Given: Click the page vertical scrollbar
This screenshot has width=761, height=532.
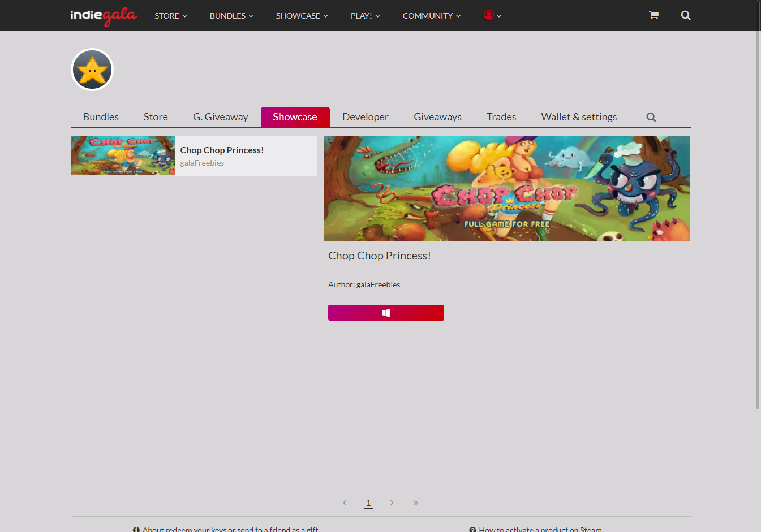Looking at the screenshot, I should point(758,205).
